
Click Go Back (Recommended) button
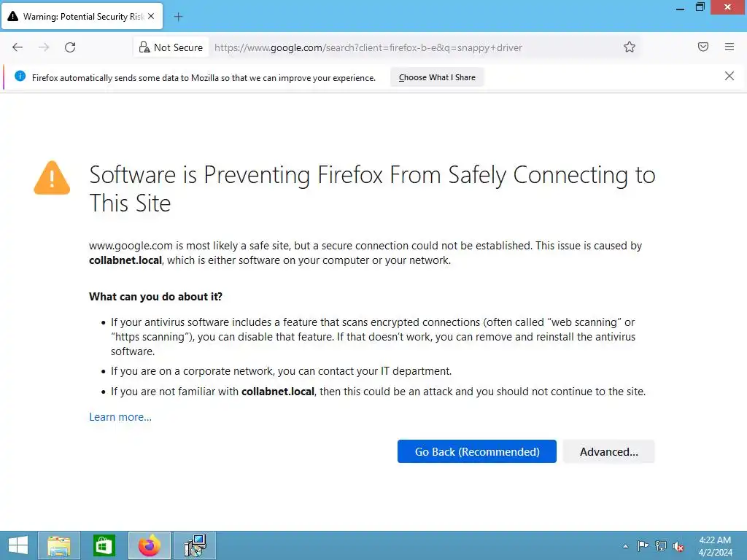(x=477, y=451)
